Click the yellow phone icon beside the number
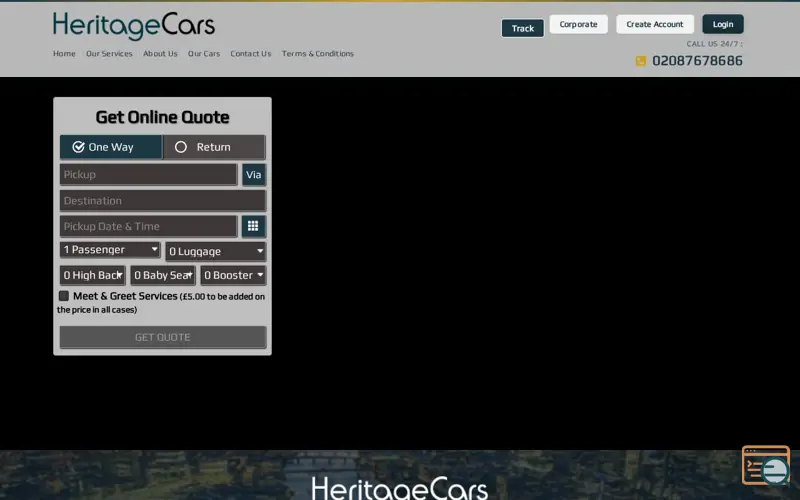 pos(640,61)
